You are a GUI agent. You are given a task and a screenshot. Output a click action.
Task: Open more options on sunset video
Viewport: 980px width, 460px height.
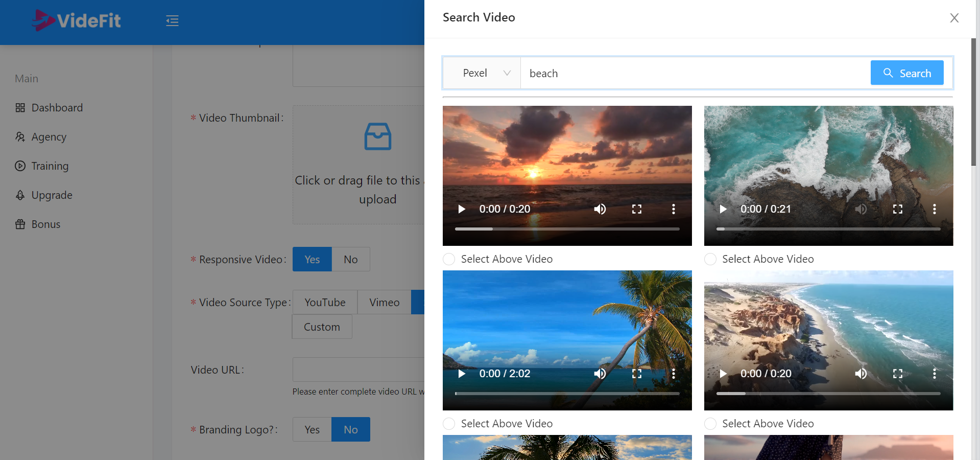click(x=674, y=209)
